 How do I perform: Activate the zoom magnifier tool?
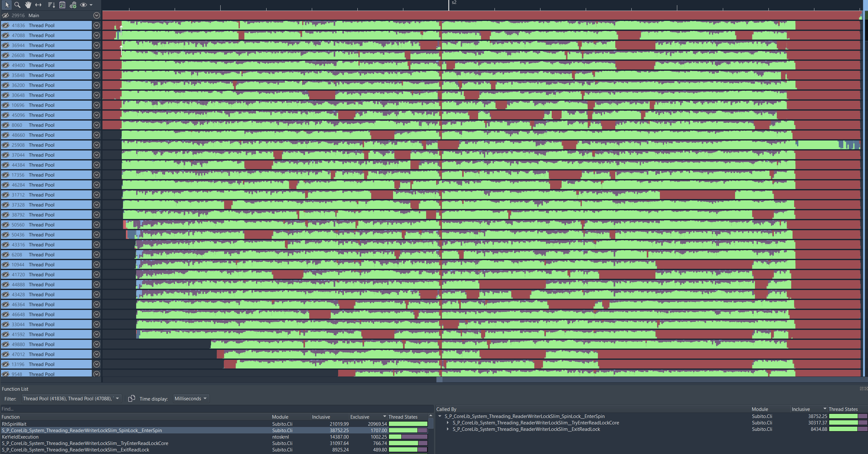pos(17,5)
